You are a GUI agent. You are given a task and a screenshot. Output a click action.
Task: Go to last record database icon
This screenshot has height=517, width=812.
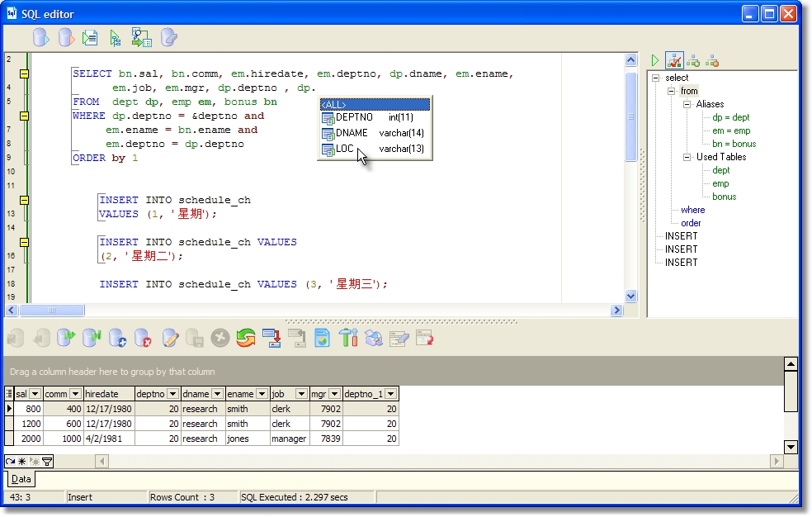pos(92,339)
